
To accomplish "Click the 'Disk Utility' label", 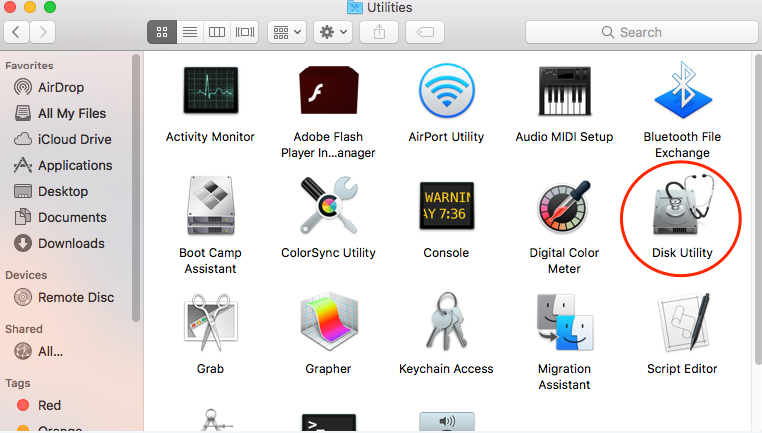I will coord(682,253).
